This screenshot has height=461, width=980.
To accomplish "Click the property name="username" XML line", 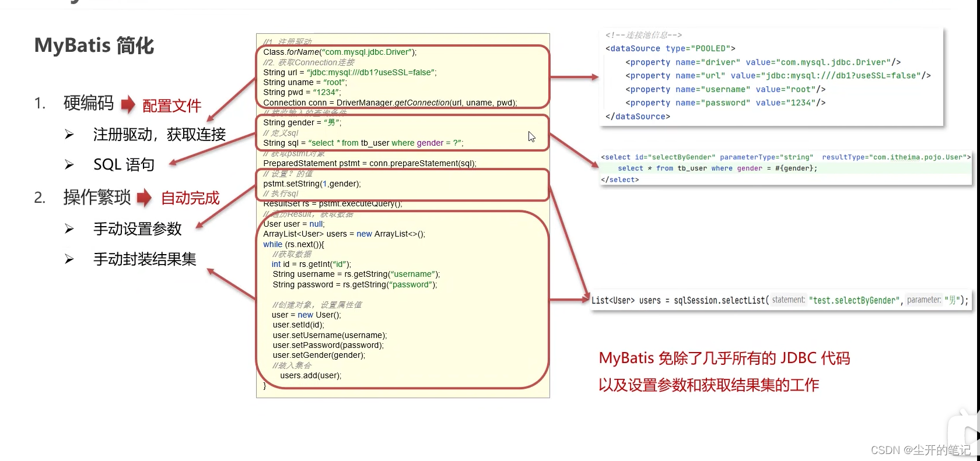I will point(726,89).
